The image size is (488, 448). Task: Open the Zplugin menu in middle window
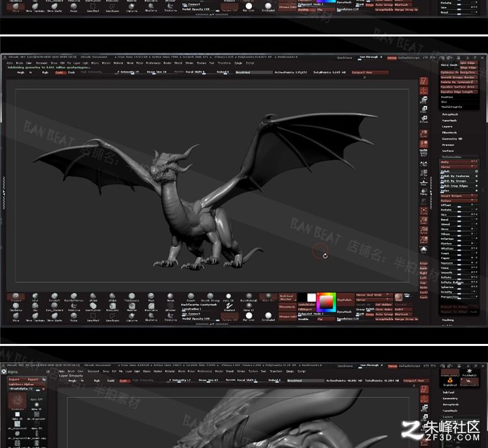pos(238,63)
